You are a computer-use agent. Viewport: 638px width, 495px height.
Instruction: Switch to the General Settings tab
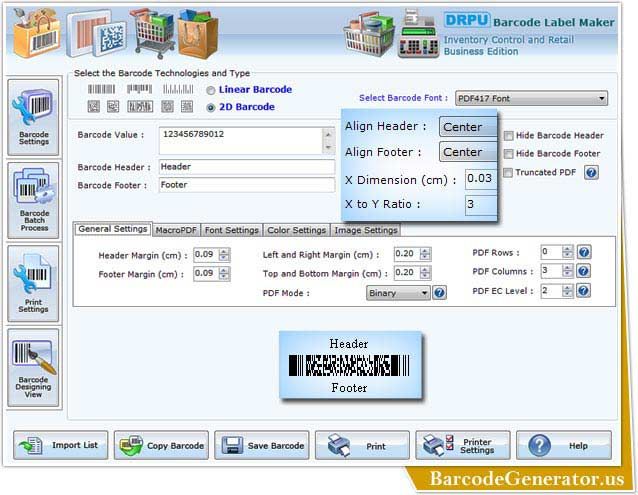113,229
